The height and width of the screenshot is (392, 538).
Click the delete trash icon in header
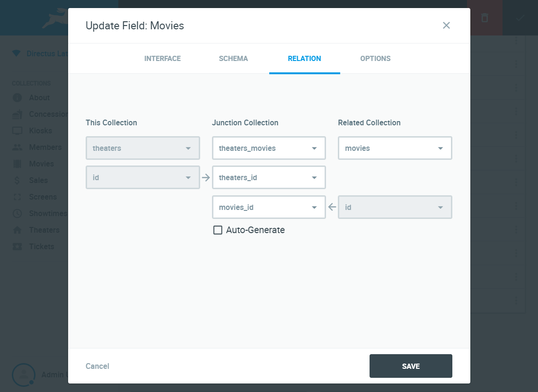[485, 18]
